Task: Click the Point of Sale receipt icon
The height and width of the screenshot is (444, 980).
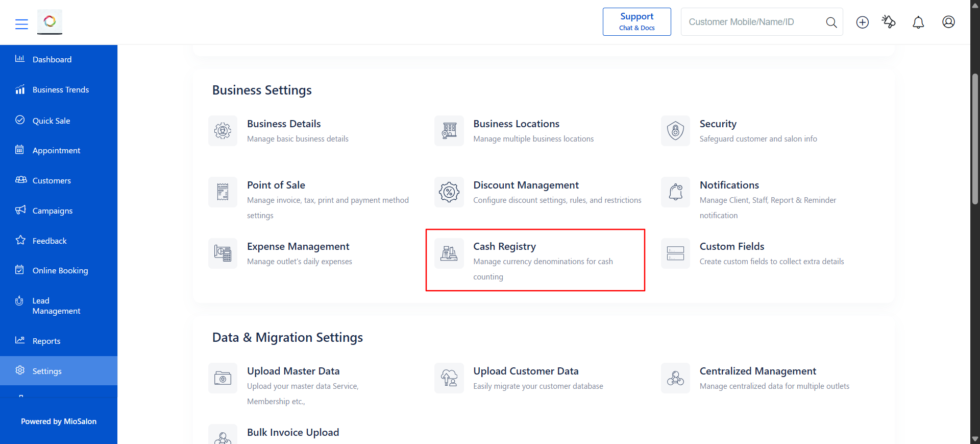Action: pos(223,192)
